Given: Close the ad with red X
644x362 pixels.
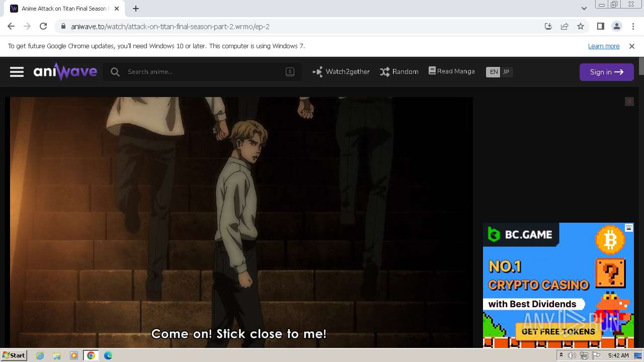Looking at the screenshot, I should [x=629, y=102].
